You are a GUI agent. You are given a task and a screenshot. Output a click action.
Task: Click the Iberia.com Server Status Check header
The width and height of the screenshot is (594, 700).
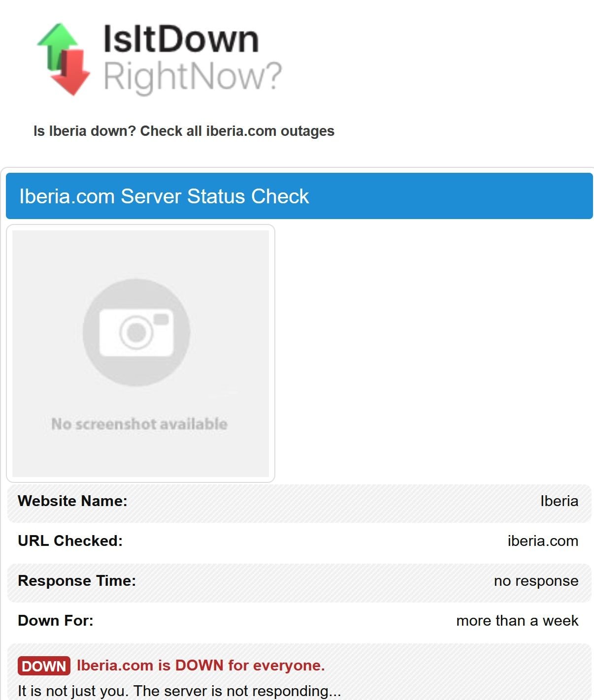coord(164,196)
